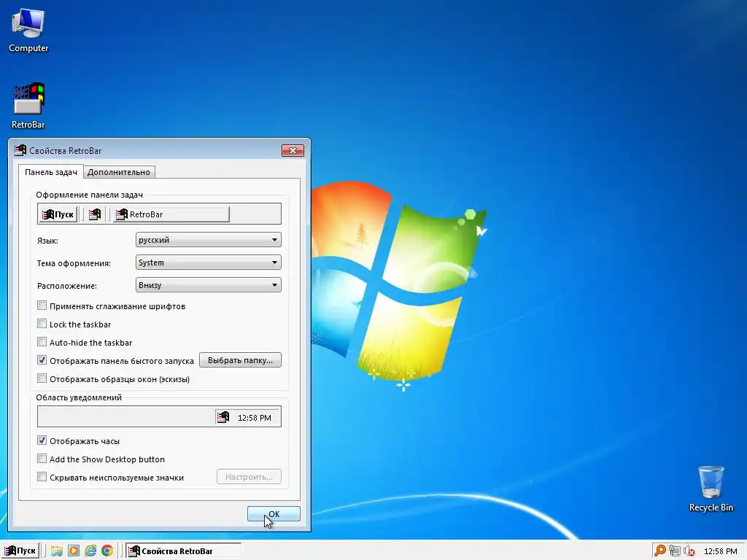Click the magnifier search tray icon

point(659,551)
